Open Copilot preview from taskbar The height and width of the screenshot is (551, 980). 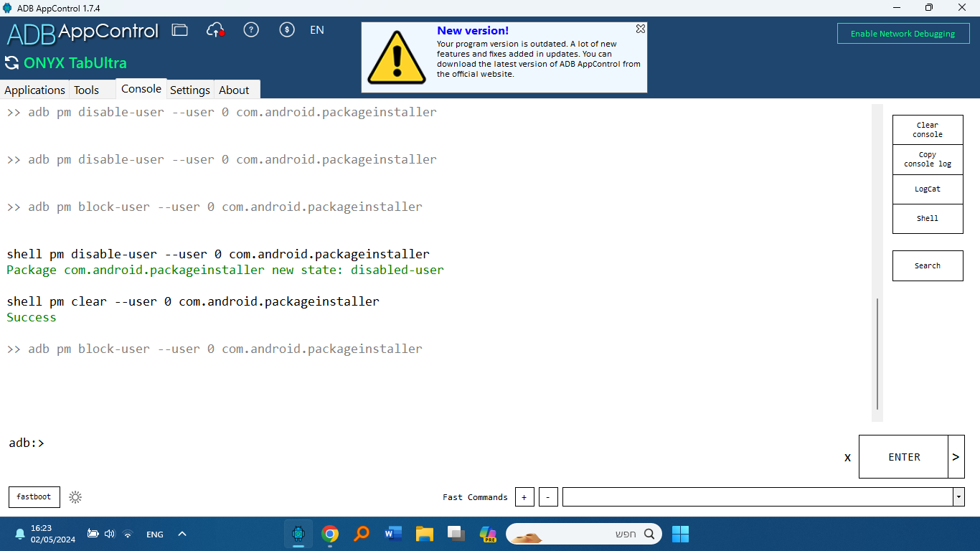pyautogui.click(x=488, y=534)
